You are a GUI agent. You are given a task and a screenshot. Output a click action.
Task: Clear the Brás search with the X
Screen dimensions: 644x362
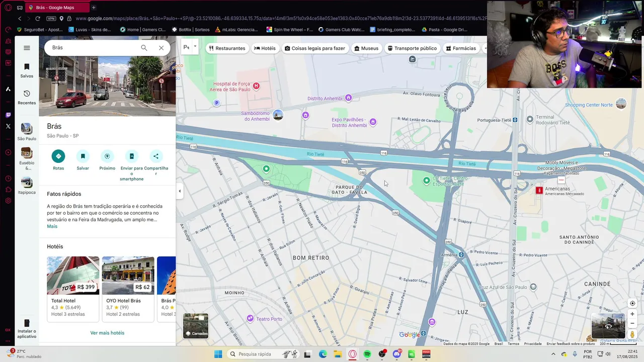[161, 48]
